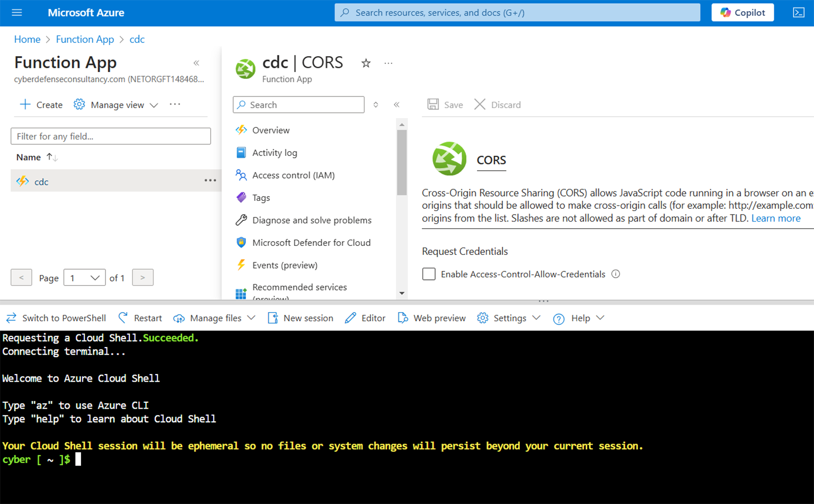Open Overview menu item
The height and width of the screenshot is (504, 814).
coord(270,130)
